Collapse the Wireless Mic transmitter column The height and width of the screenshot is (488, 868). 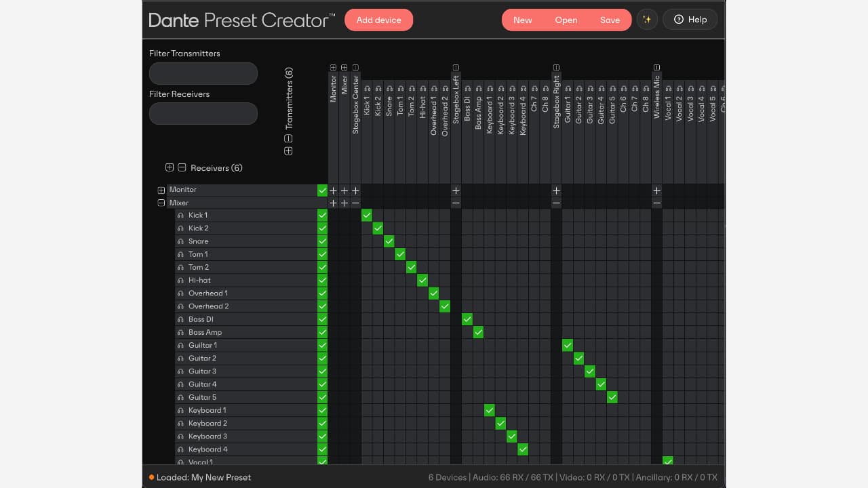[x=656, y=68]
